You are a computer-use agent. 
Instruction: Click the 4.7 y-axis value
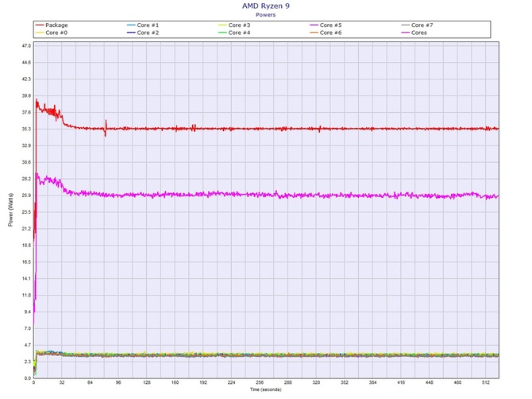[28, 345]
